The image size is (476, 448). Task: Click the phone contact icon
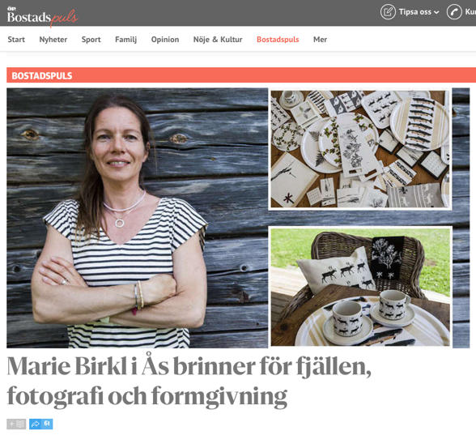click(454, 12)
